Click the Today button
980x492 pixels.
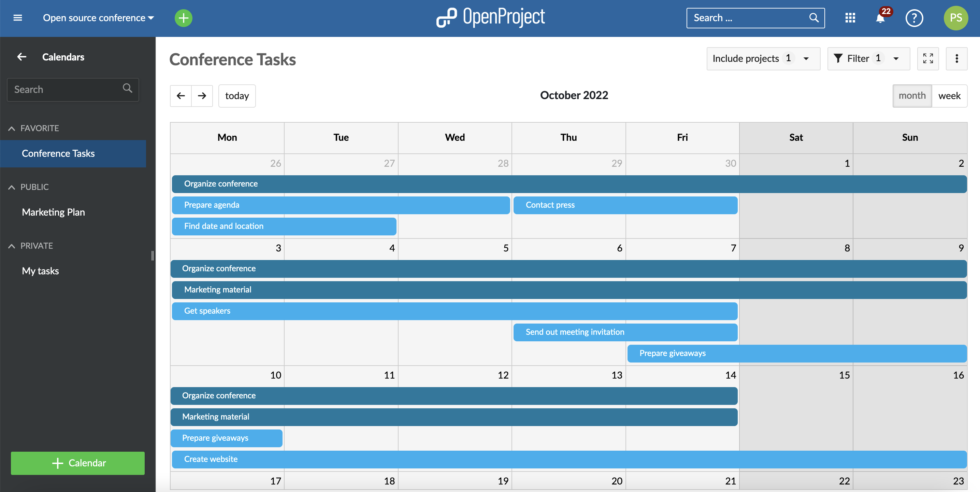point(237,95)
